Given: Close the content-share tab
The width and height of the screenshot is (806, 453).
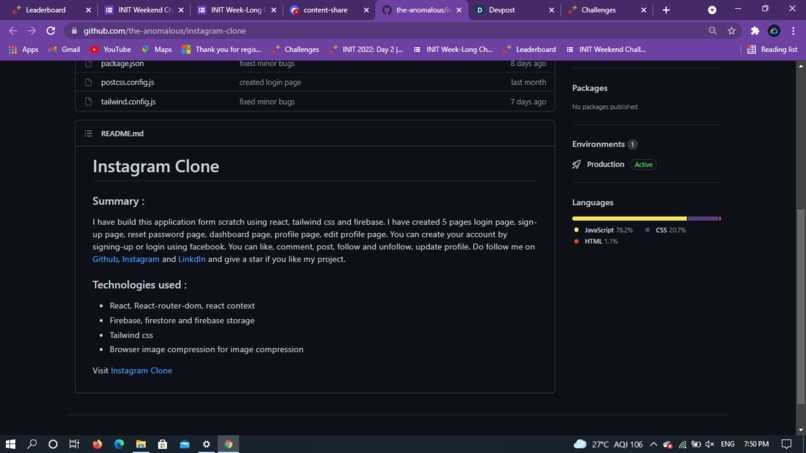Looking at the screenshot, I should coord(366,10).
